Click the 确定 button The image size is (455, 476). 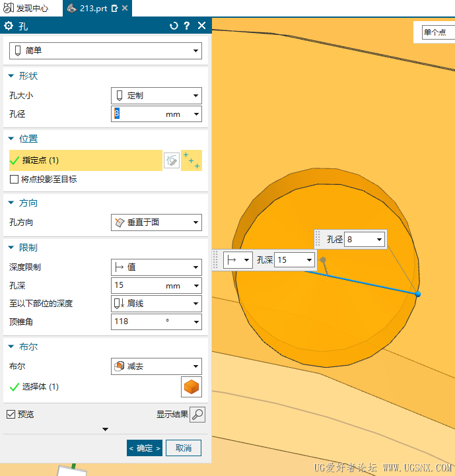tap(145, 448)
